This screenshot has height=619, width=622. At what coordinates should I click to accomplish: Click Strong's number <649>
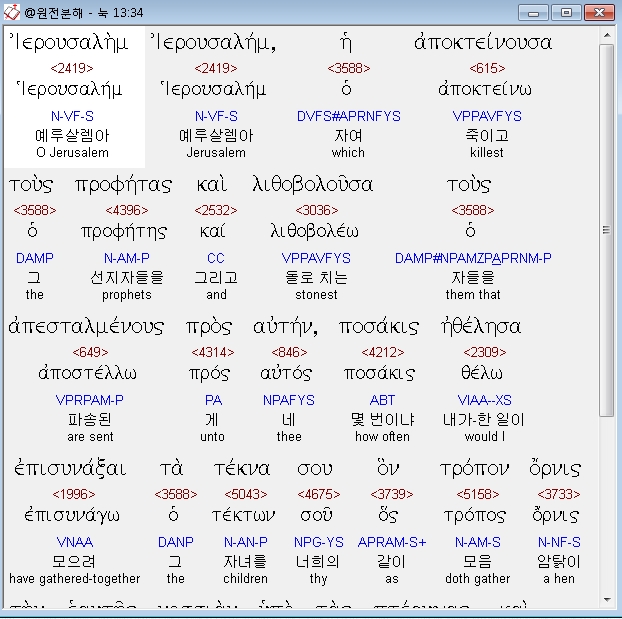pyautogui.click(x=90, y=352)
